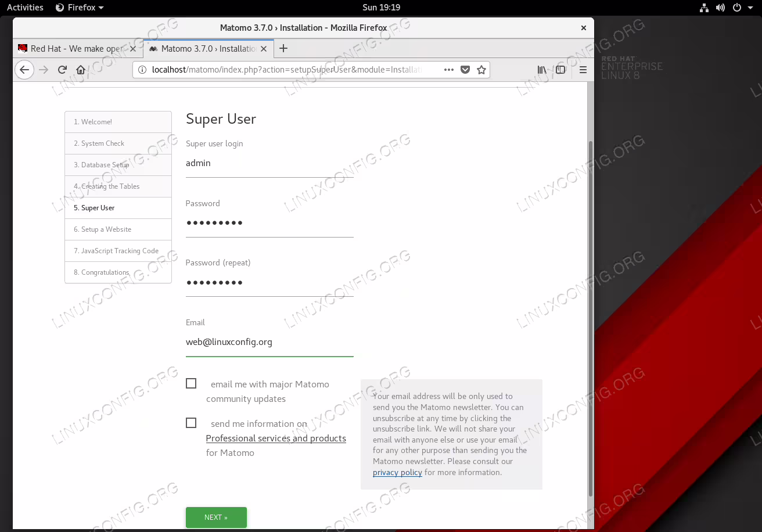Select Matomo 3.7.0 Installation tab
Image resolution: width=762 pixels, height=532 pixels.
207,49
